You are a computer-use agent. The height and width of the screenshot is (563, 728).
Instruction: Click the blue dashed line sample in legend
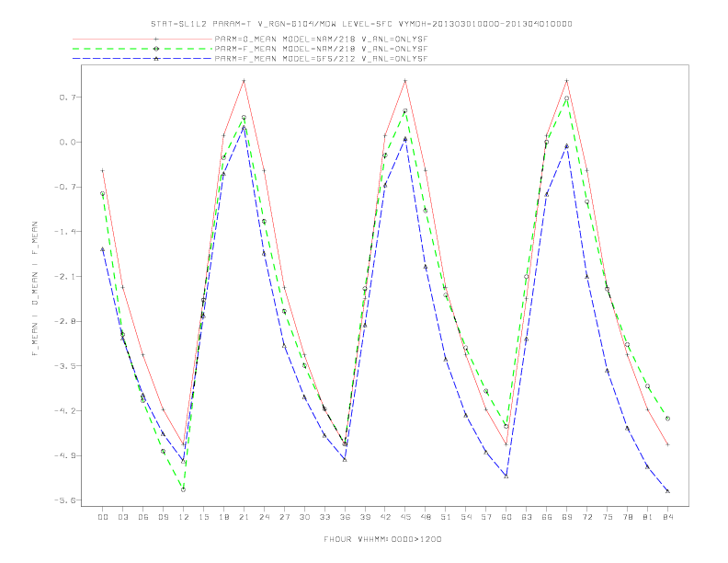tap(142, 59)
